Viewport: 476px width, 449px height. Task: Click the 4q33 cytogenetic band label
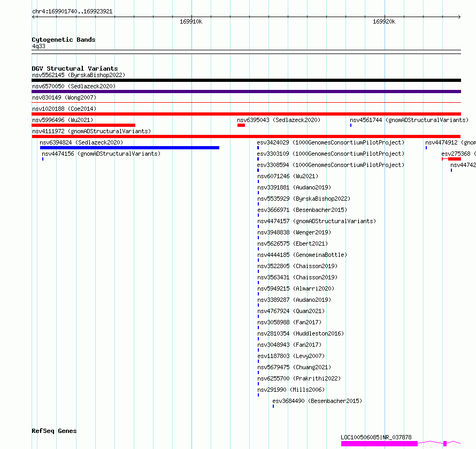39,46
